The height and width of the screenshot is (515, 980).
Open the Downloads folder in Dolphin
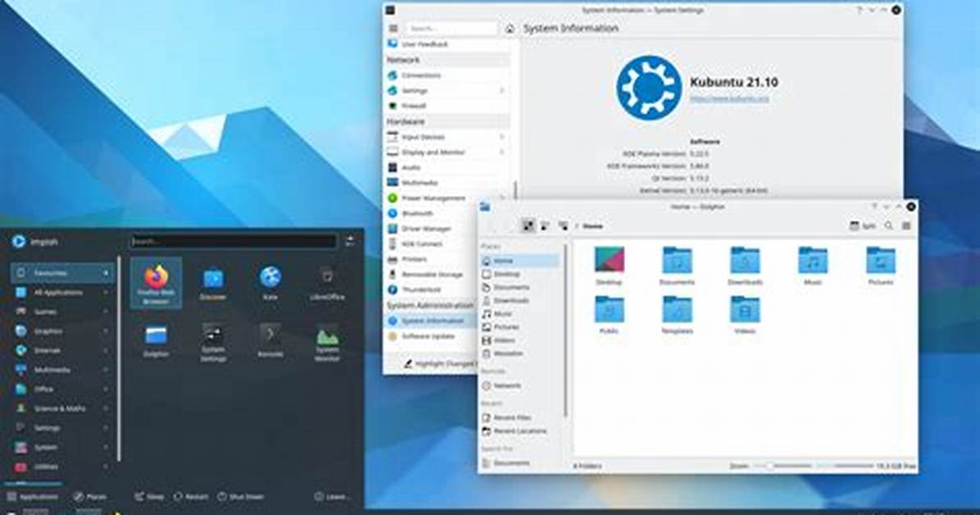coord(745,266)
